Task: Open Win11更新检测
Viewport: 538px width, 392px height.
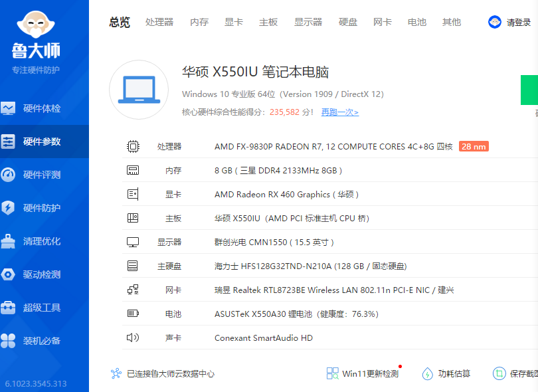Action: 370,374
